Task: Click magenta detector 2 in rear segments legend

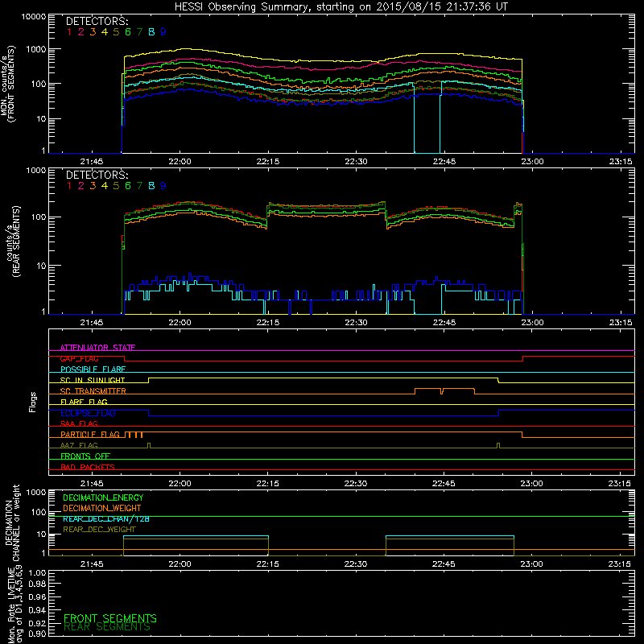Action: pyautogui.click(x=81, y=186)
